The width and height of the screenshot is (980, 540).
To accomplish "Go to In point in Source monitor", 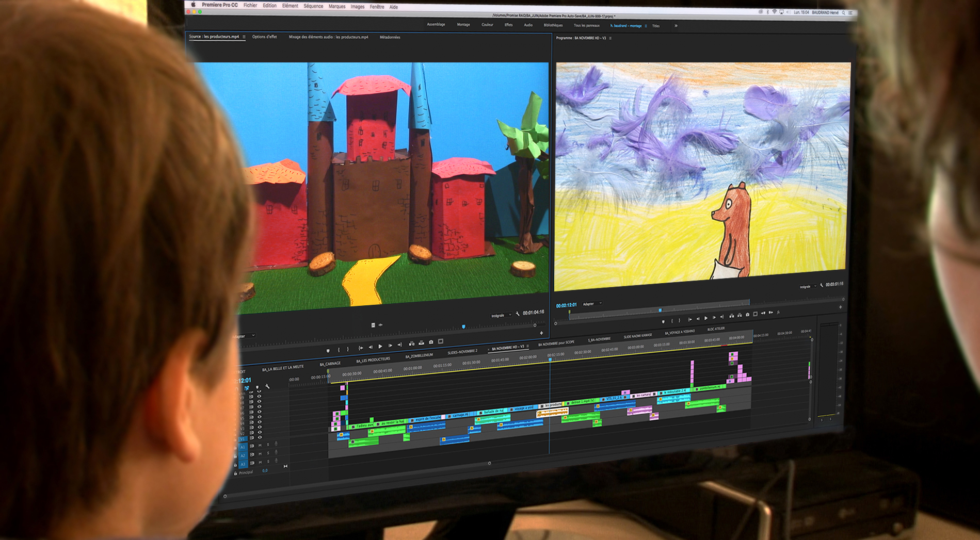I will 361,348.
